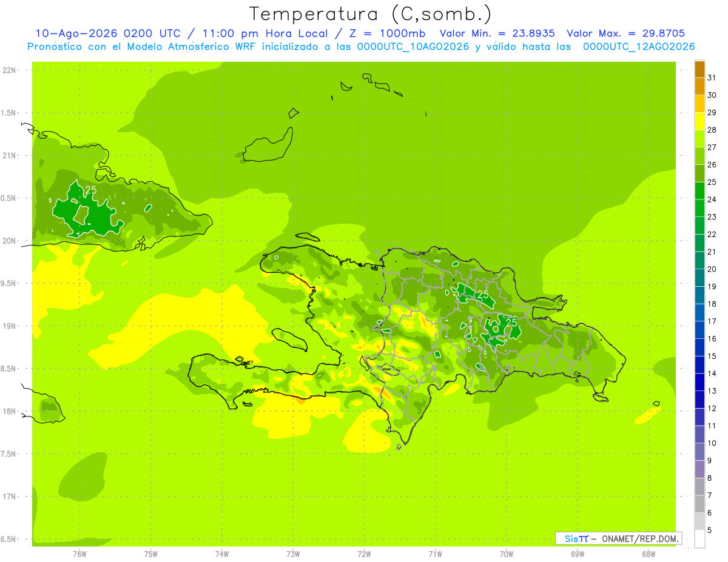
Task: Click the legend label "5"
Action: coord(710,530)
